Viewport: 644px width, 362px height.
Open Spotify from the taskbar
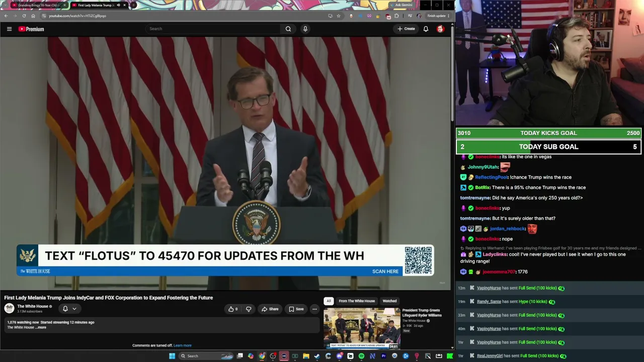[x=361, y=356]
